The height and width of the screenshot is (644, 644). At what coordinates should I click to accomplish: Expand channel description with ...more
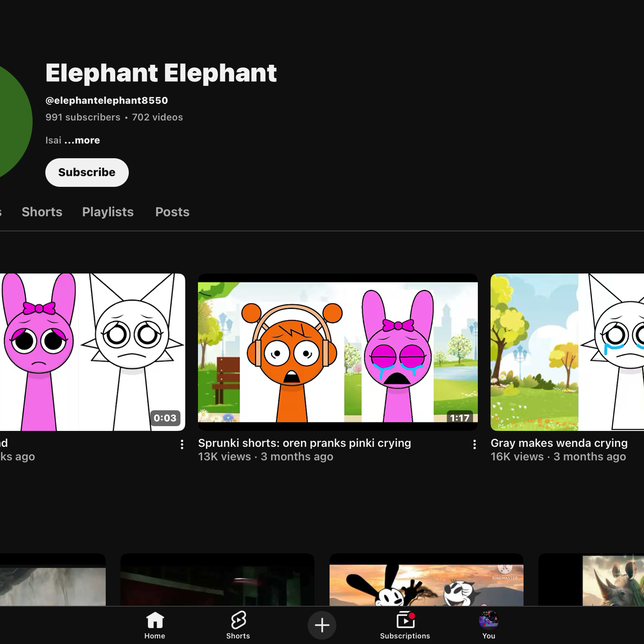(82, 140)
